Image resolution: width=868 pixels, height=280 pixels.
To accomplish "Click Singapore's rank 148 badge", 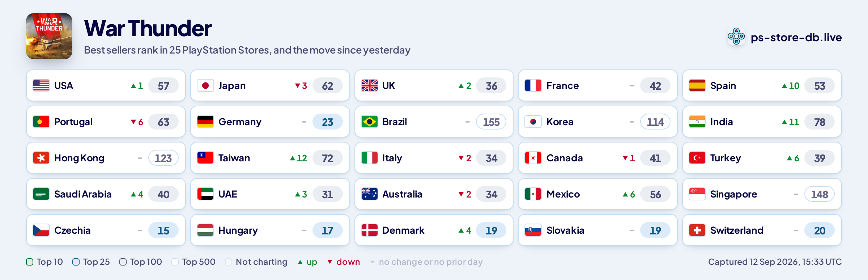I will (x=820, y=194).
